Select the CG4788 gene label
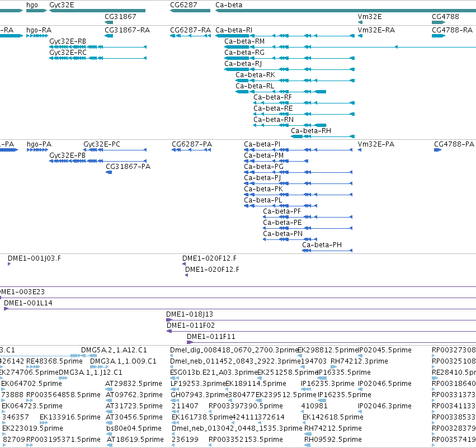 click(445, 17)
